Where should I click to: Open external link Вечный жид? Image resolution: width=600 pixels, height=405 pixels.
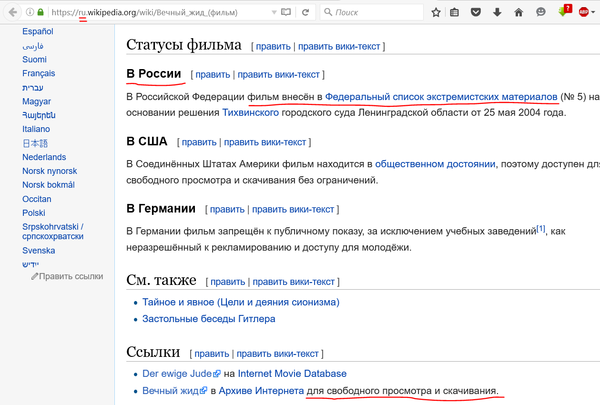point(174,391)
